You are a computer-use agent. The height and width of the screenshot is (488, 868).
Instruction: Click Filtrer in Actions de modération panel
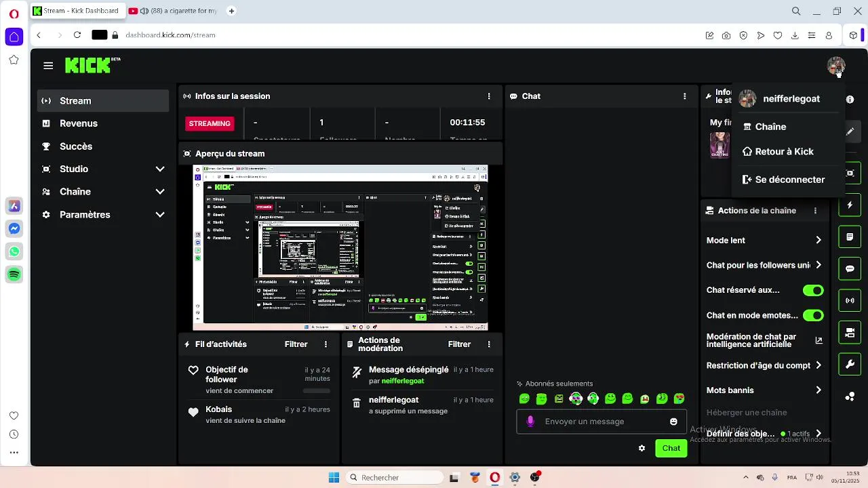[x=459, y=344]
